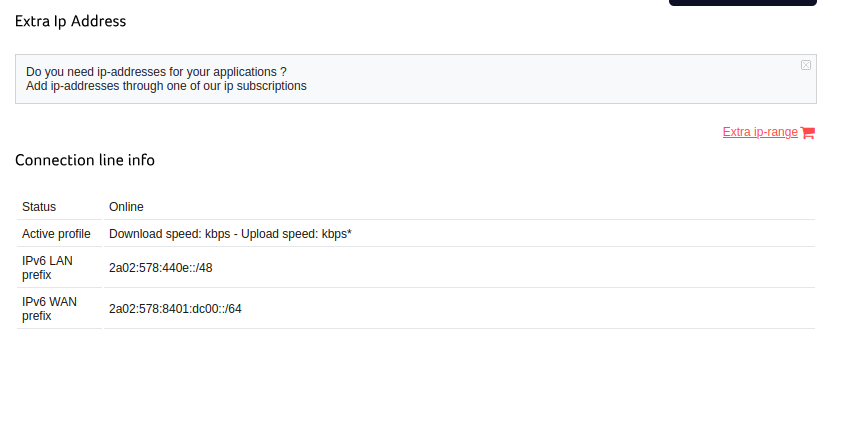Click the blank area right of Online
Screen dimensions: 852x440
(x=480, y=207)
